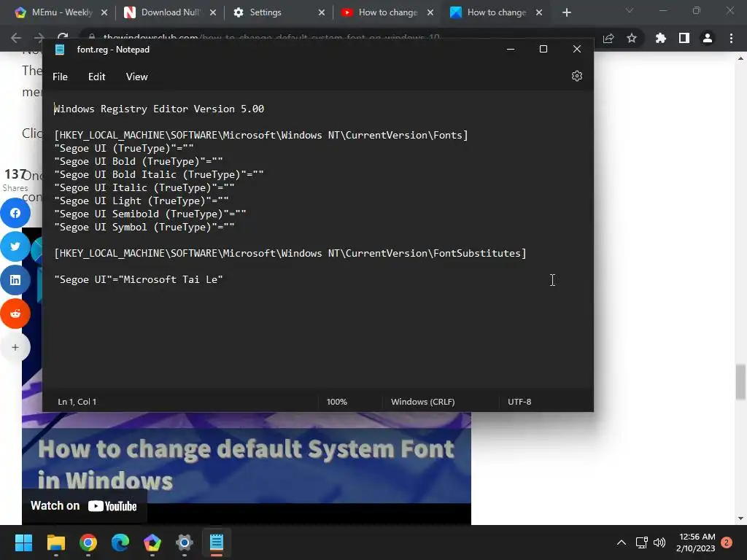This screenshot has height=560, width=747.
Task: Minimize the Notepad window
Action: (x=511, y=49)
